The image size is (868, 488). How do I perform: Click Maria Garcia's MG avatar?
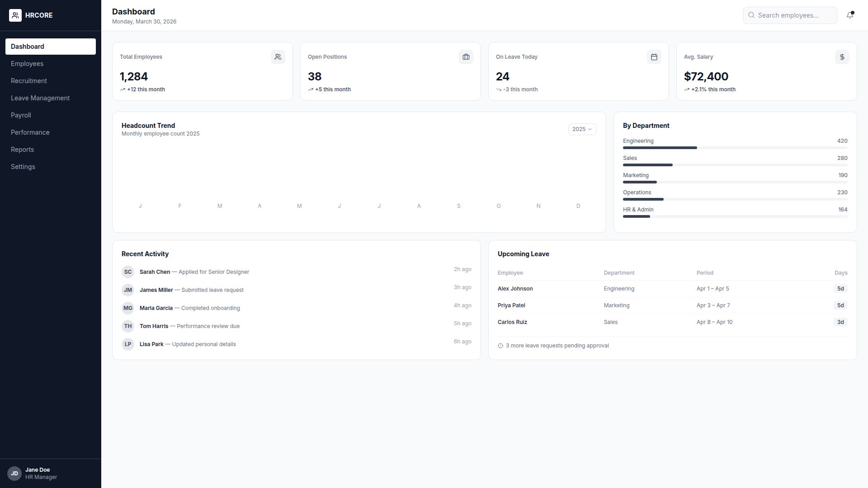(x=128, y=308)
